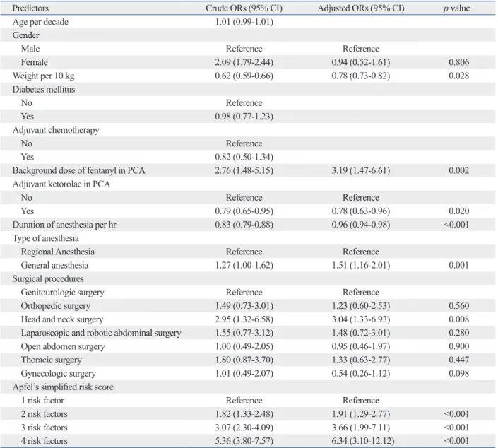
Task: Click '3 risk factors' row label
Action: [x=44, y=428]
